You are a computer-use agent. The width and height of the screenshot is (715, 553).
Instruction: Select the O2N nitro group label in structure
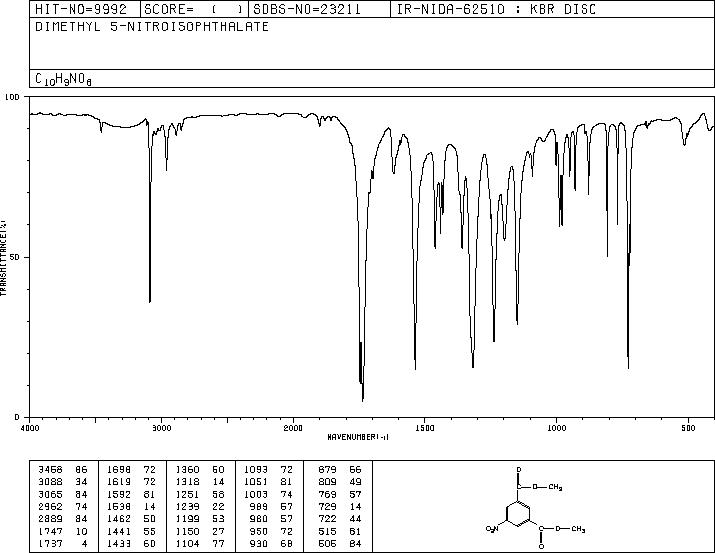tap(492, 529)
